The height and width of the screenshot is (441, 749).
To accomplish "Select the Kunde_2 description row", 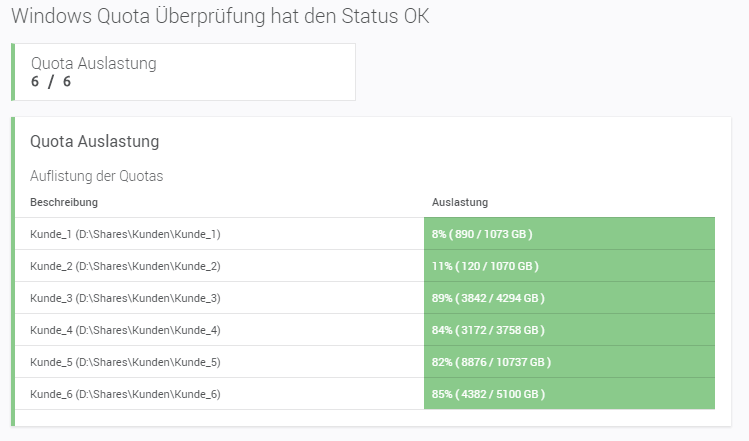I will (125, 266).
